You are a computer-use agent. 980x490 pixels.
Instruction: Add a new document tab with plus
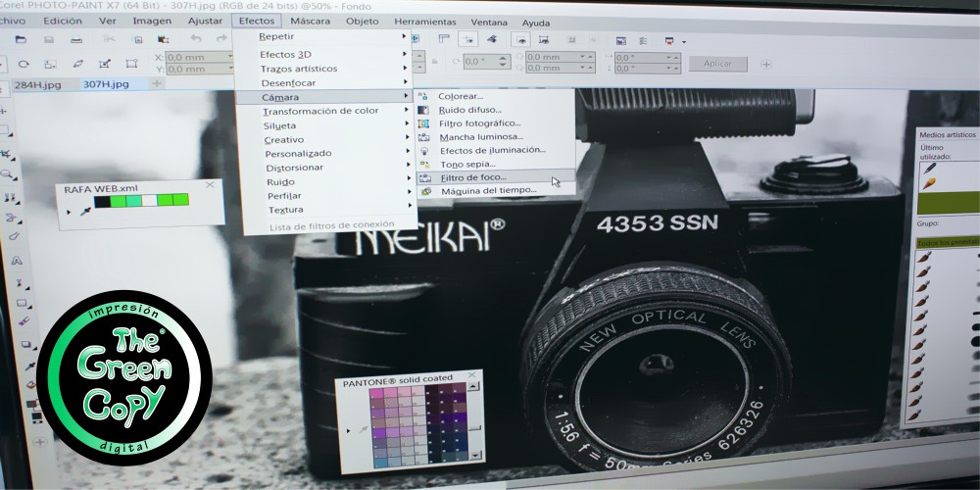click(x=155, y=84)
